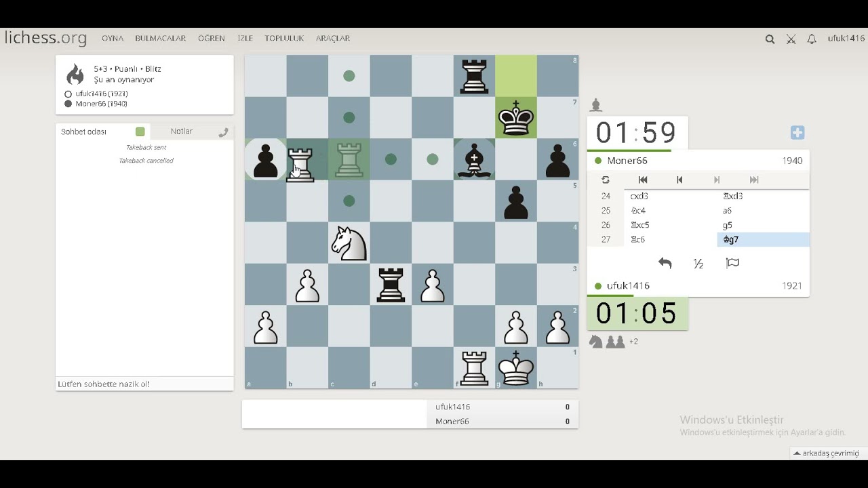
Task: Click the black rook on d3
Action: coord(391,285)
